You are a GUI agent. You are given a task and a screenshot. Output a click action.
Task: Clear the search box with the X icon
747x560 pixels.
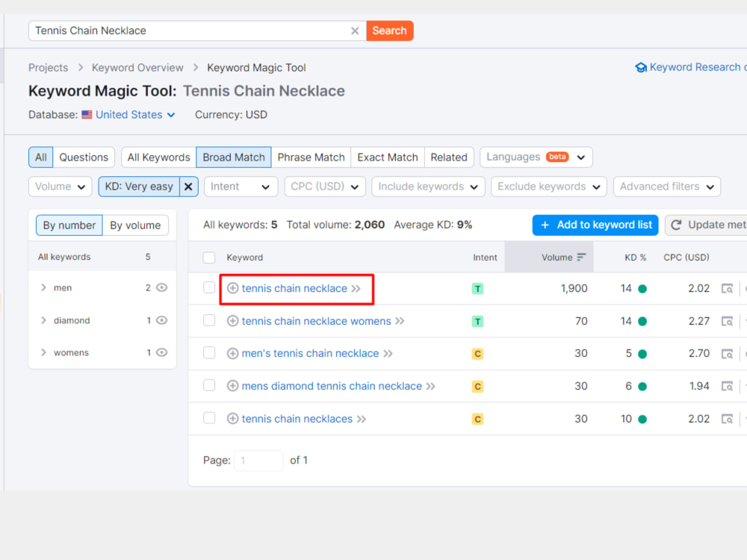pyautogui.click(x=354, y=31)
